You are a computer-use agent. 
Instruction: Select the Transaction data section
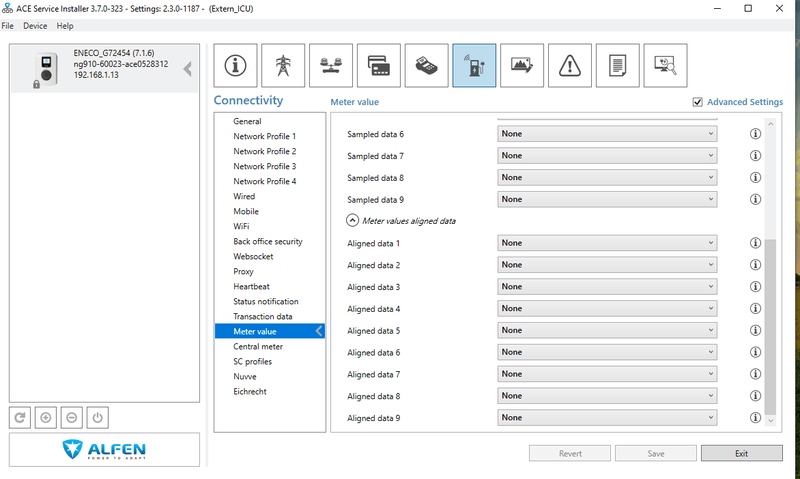(x=263, y=316)
